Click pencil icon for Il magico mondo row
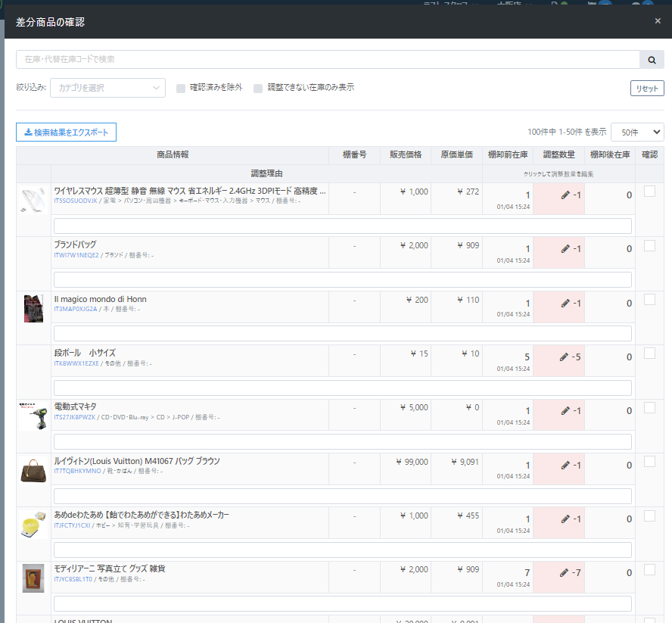Viewport: 672px width, 623px height. click(565, 303)
